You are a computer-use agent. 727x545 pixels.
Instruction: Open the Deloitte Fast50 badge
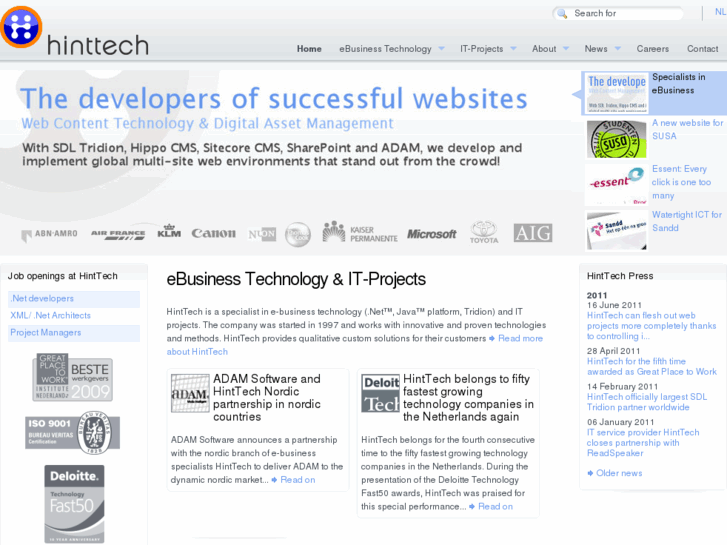(74, 504)
